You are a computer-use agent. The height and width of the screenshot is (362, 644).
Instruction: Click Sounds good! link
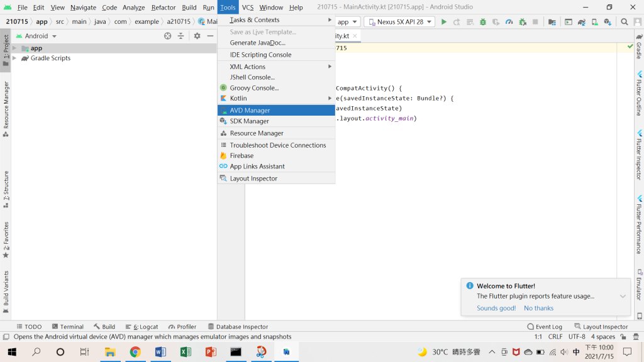pos(496,308)
